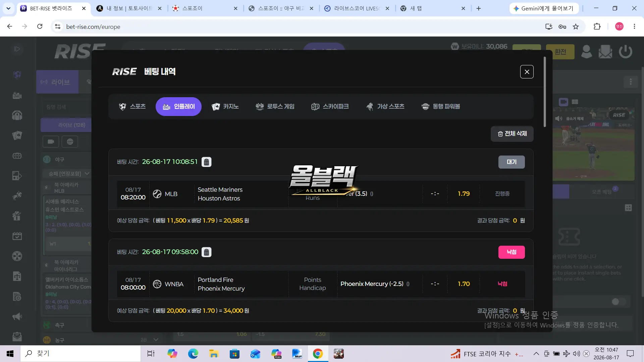
Task: Open the tab search dropdown arrow
Action: click(8, 8)
